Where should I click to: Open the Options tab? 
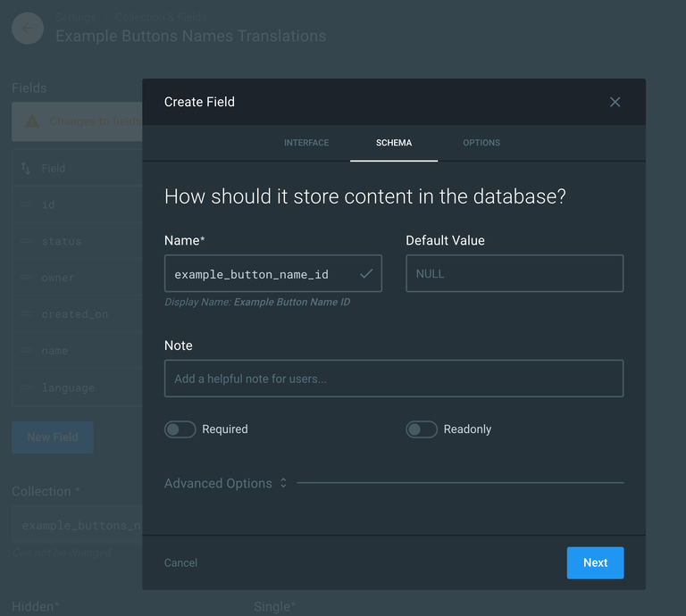click(x=481, y=143)
